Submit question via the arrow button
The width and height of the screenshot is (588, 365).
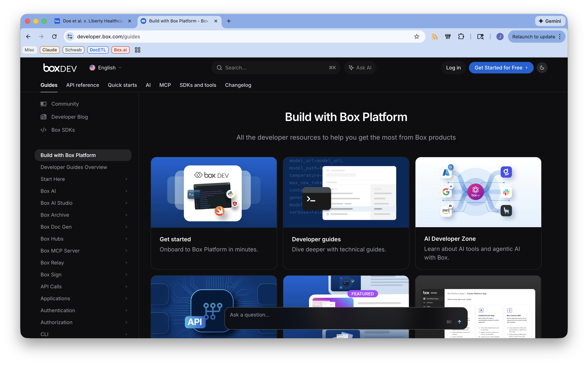(x=459, y=322)
